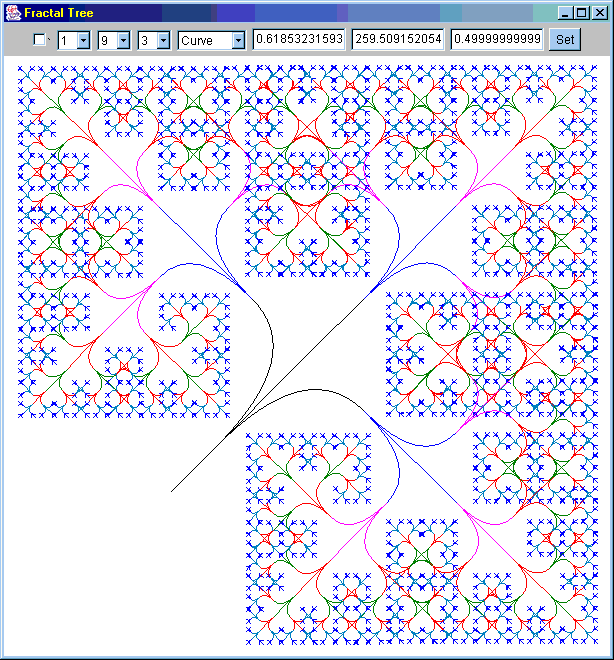Viewport: 614px width, 660px height.
Task: Toggle the checkbox left of the dropdowns
Action: (40, 39)
